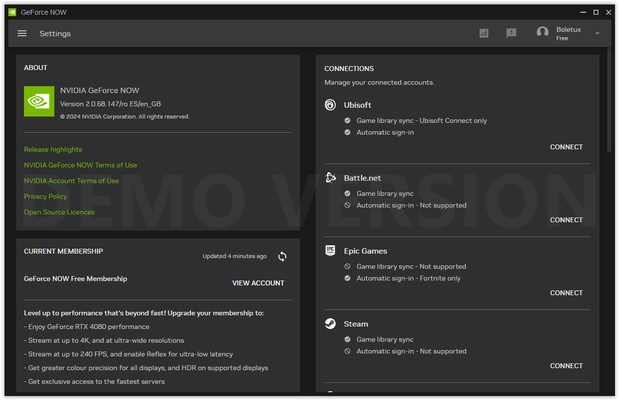619x400 pixels.
Task: Click the Settings page title
Action: click(55, 34)
